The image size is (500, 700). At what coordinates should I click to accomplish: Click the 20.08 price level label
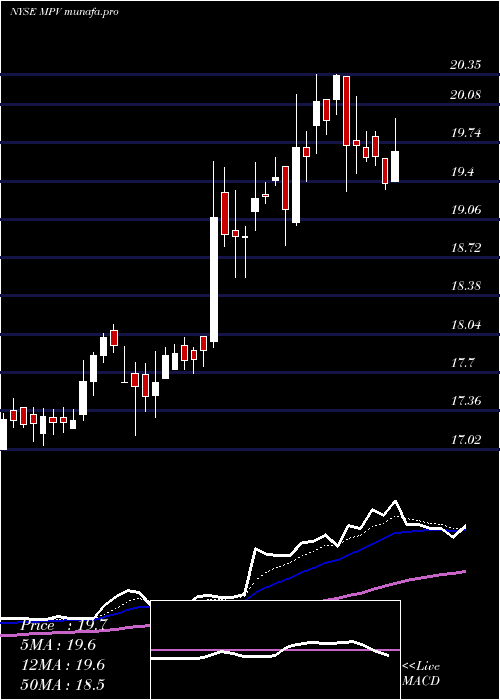click(466, 95)
